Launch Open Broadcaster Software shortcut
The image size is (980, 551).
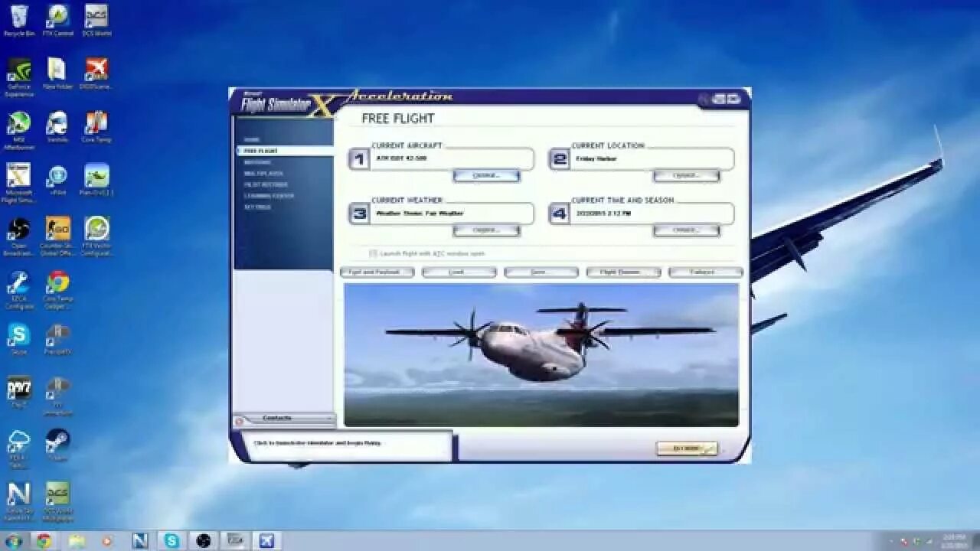19,236
